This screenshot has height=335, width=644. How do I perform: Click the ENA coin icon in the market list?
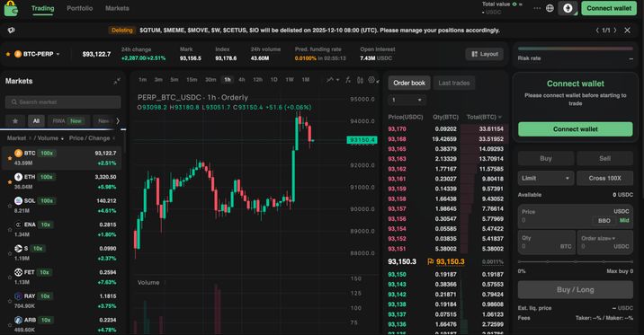(x=19, y=225)
